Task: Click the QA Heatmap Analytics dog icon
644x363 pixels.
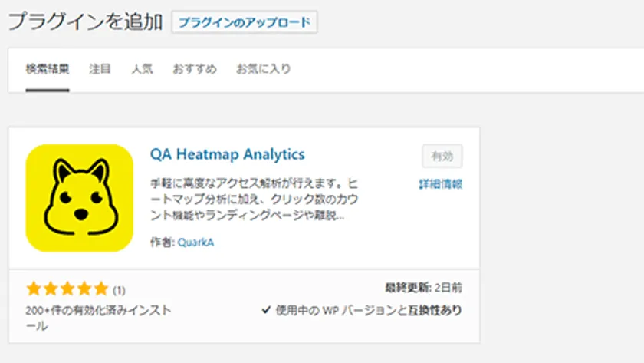Action: (79, 198)
